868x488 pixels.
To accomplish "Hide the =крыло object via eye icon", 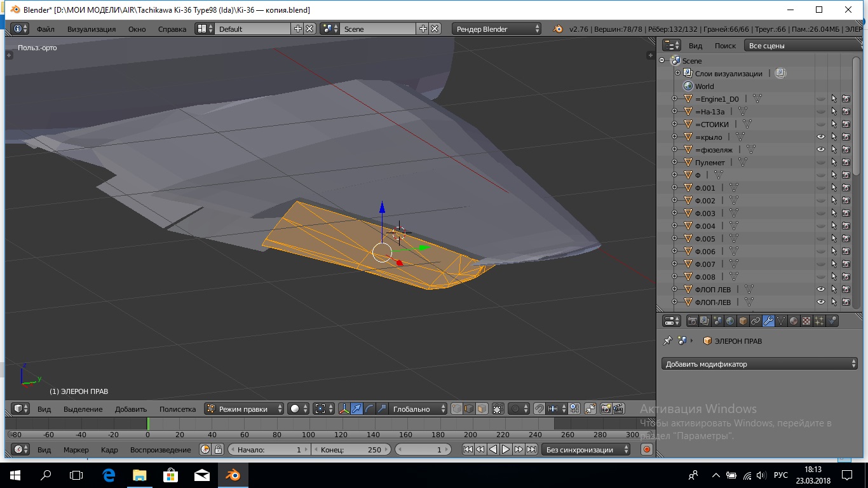I will [820, 137].
